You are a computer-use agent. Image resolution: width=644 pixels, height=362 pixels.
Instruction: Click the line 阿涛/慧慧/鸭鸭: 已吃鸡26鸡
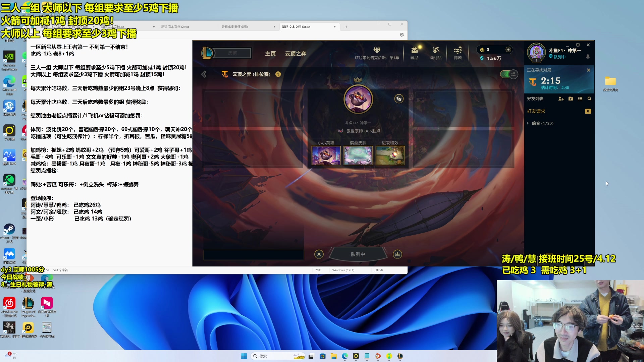coord(65,205)
